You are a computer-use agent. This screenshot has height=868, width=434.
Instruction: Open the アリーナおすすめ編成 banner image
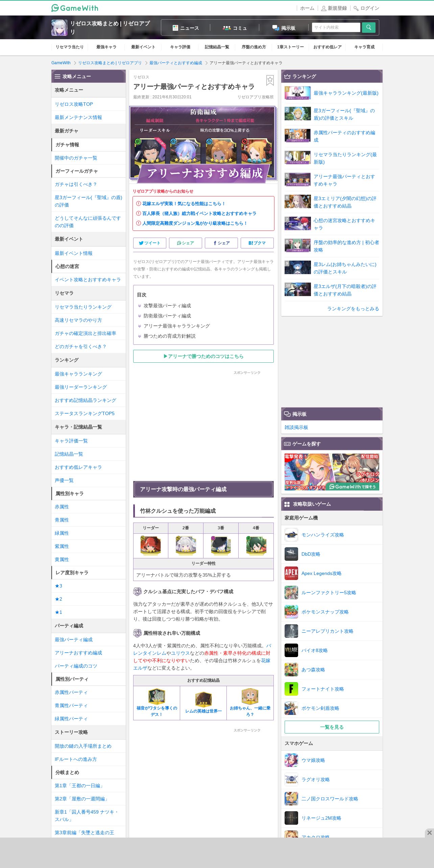[203, 144]
